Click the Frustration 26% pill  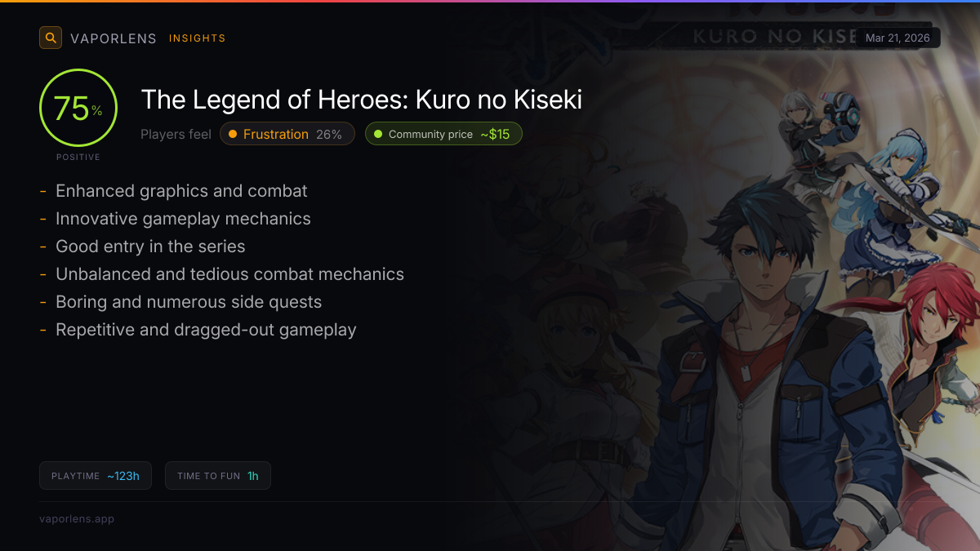click(287, 134)
